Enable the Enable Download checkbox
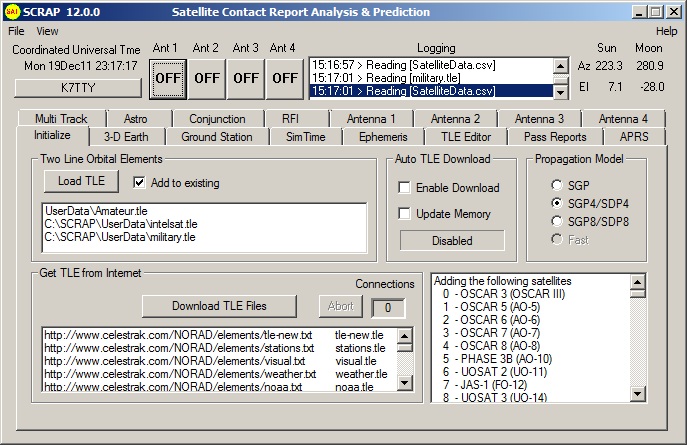Screen dimensions: 687x445 404,188
